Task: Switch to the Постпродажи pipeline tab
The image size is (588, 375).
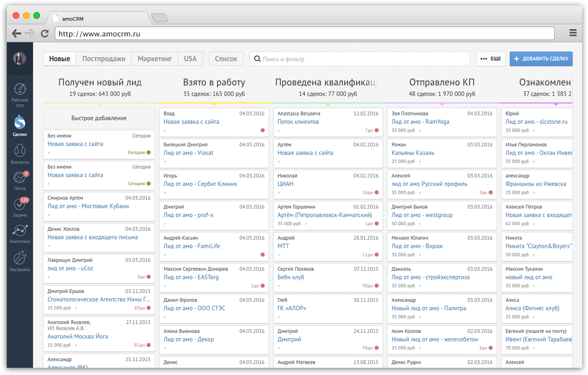Action: [104, 59]
